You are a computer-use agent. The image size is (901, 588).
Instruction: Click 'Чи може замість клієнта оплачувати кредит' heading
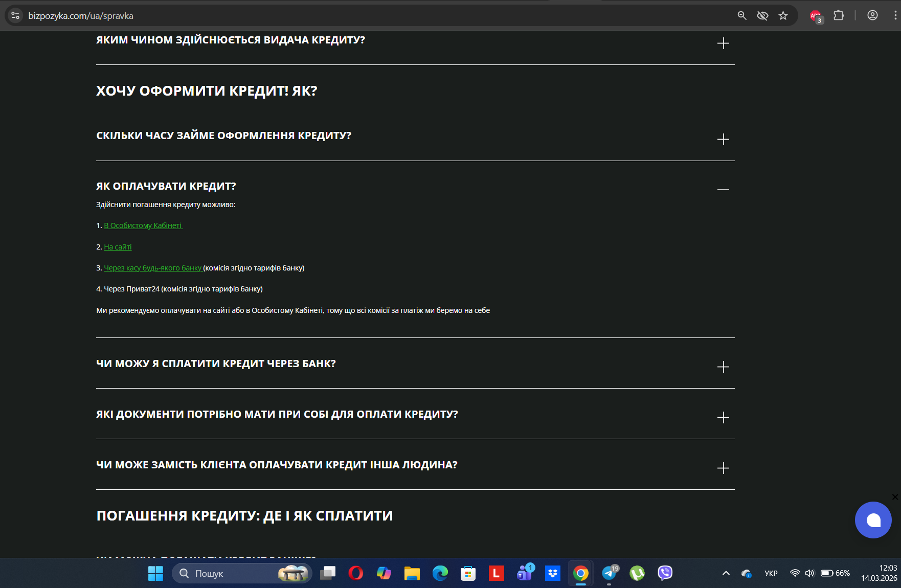(277, 465)
